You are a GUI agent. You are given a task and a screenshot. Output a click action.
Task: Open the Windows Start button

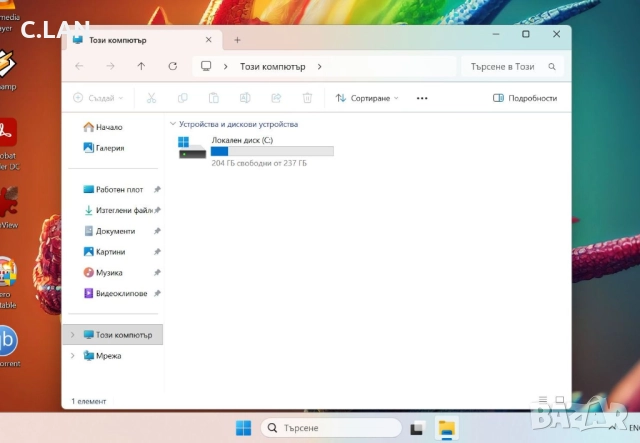[243, 428]
